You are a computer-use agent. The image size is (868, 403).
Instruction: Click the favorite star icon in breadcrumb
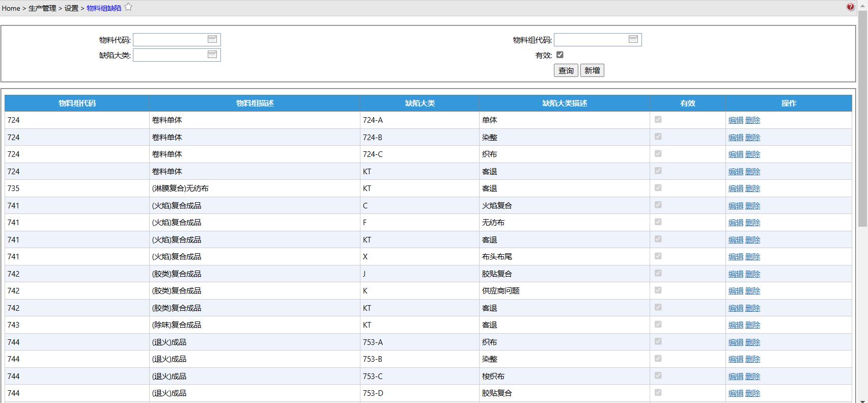(x=128, y=7)
